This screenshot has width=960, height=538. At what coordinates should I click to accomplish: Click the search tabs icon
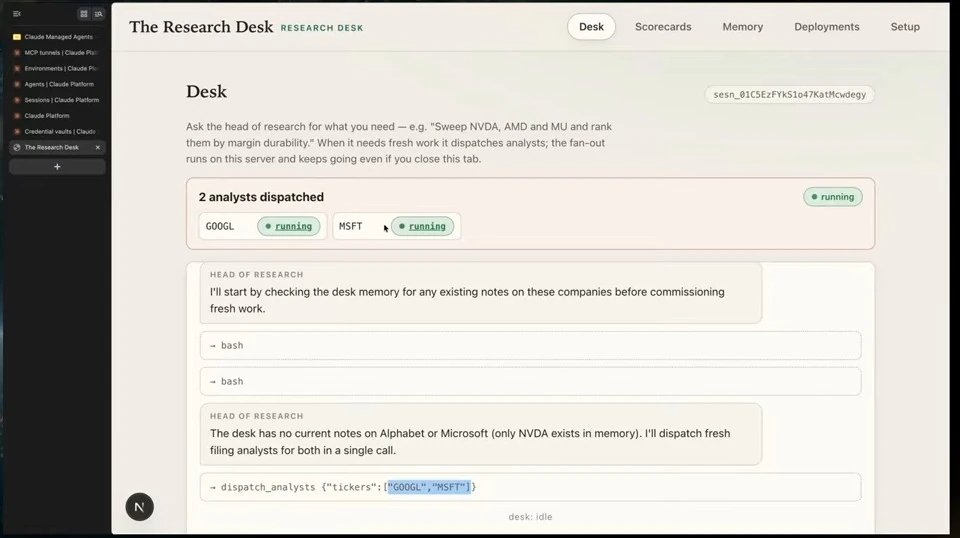click(x=99, y=13)
